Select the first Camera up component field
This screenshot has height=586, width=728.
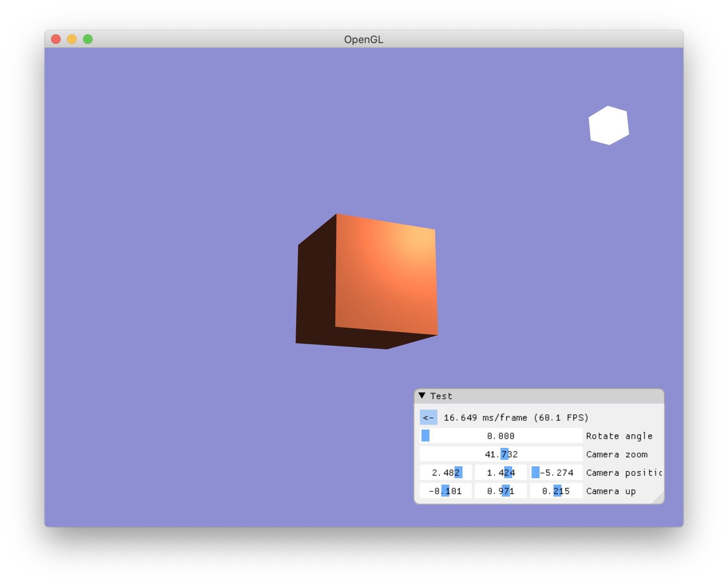(446, 491)
